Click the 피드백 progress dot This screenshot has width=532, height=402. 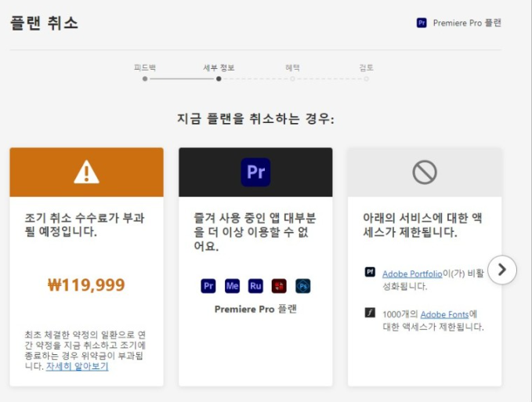click(145, 78)
